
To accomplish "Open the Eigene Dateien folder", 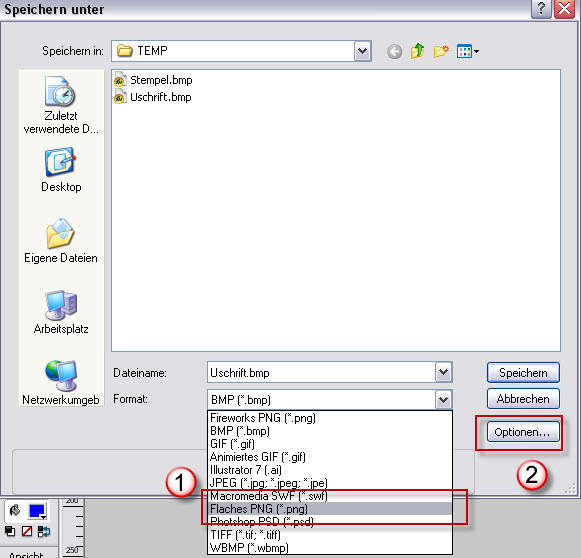I will [x=61, y=241].
